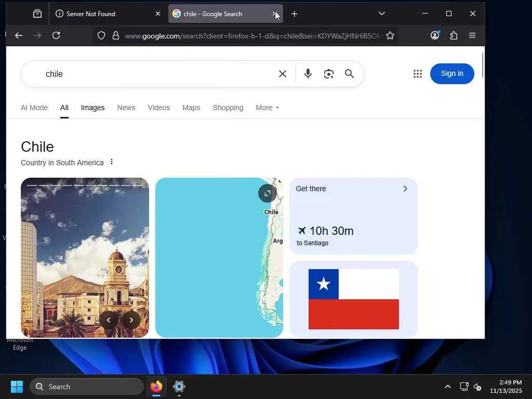Open the Shopping results tab

(x=228, y=108)
